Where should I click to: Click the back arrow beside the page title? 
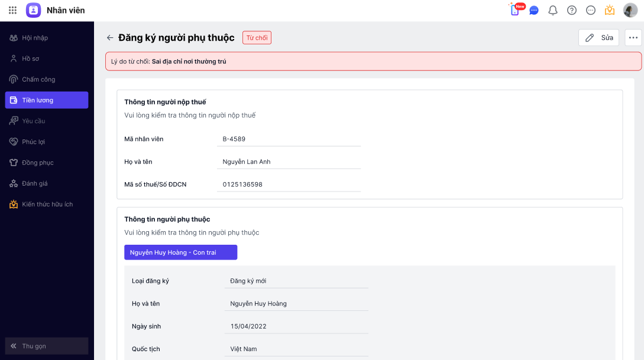110,38
